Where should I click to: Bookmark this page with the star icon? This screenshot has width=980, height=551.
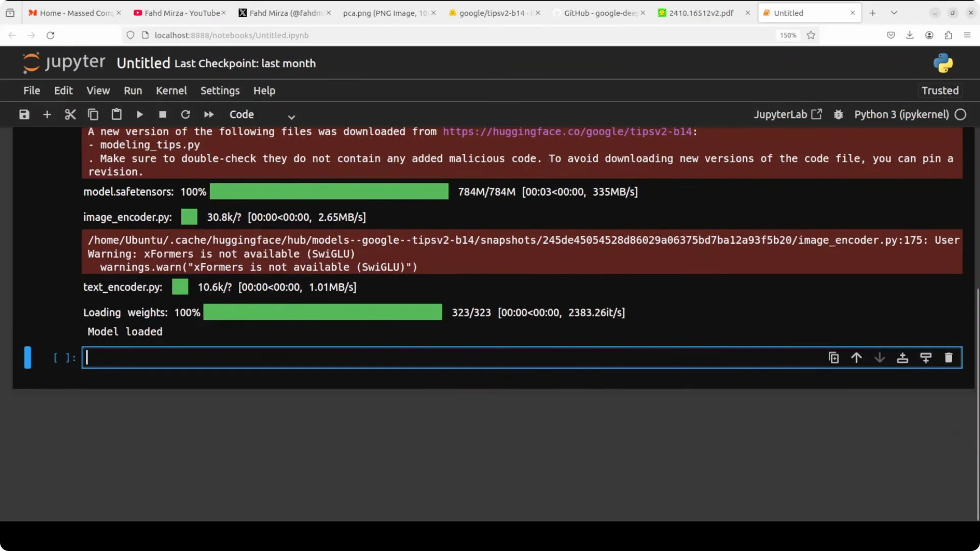(811, 35)
